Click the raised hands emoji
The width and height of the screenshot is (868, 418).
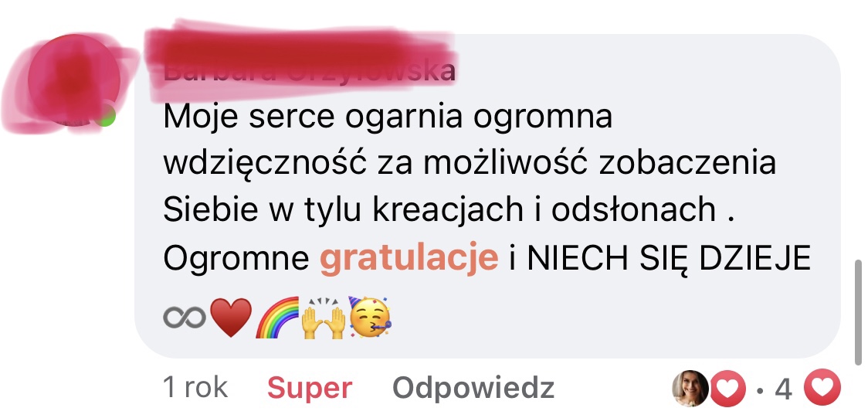pos(324,318)
